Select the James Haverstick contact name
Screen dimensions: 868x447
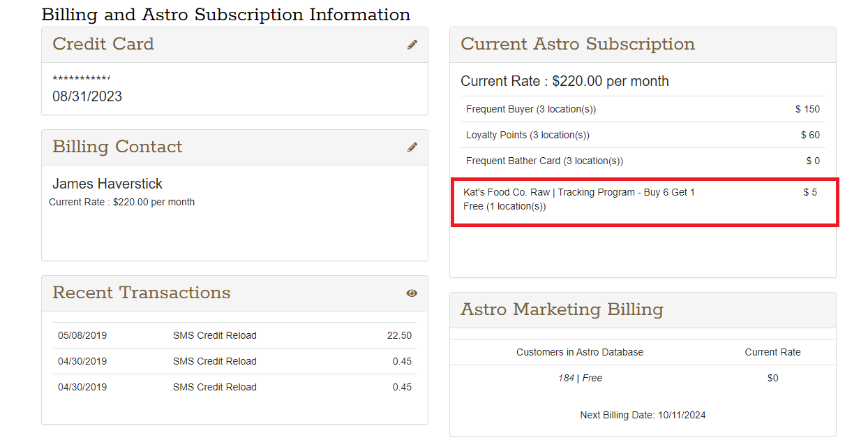(x=107, y=184)
